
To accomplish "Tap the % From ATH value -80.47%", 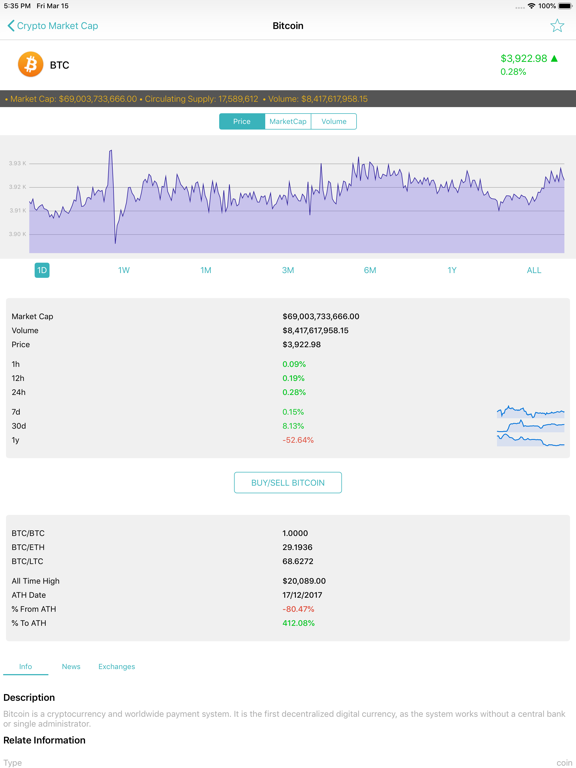I will pyautogui.click(x=298, y=609).
